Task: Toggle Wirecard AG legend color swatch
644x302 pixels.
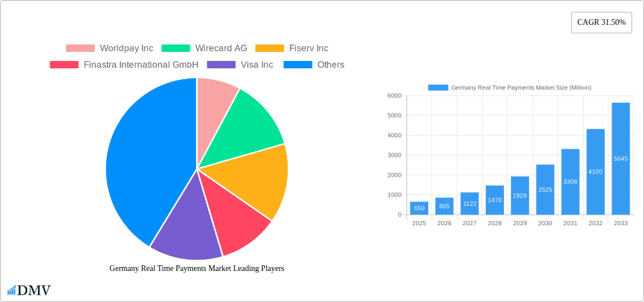Action: (176, 49)
